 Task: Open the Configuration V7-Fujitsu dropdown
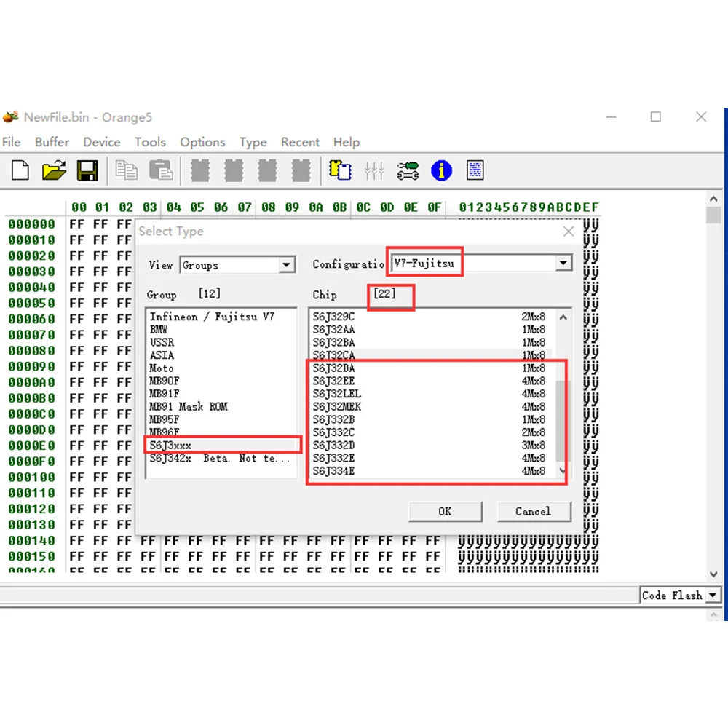[x=563, y=264]
